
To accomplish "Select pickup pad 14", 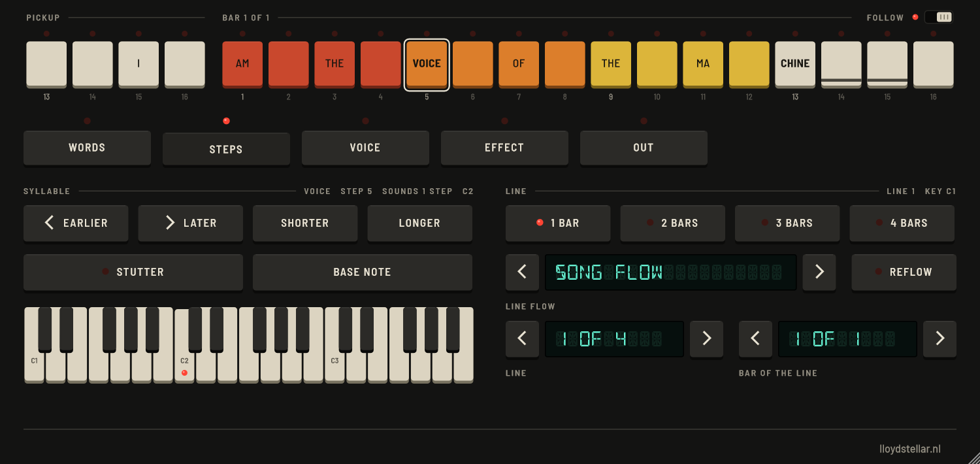I will pos(93,63).
